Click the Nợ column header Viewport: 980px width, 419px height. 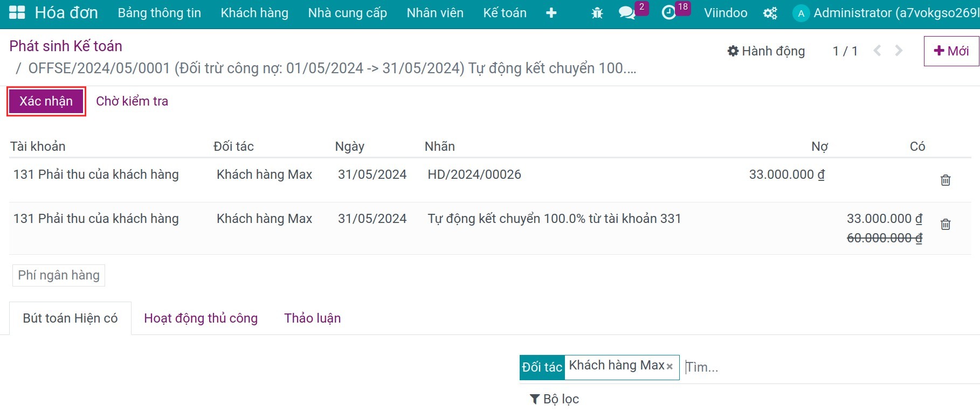[x=819, y=146]
